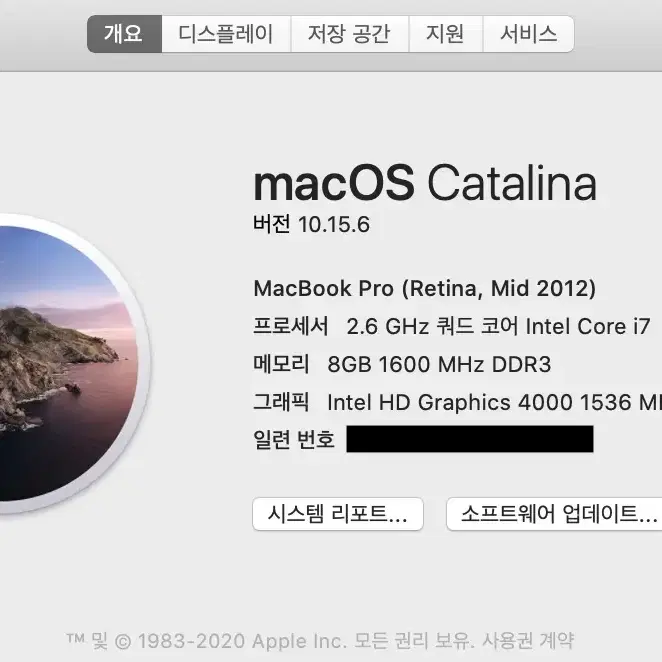Screen dimensions: 662x662
Task: Switch to the 디스플레이 tab
Action: point(226,34)
